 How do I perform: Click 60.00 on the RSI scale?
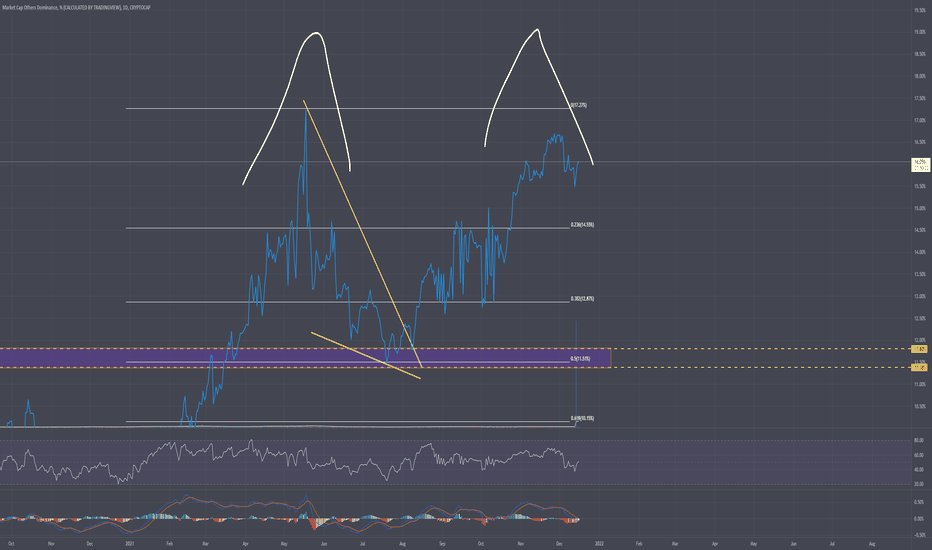click(x=918, y=455)
